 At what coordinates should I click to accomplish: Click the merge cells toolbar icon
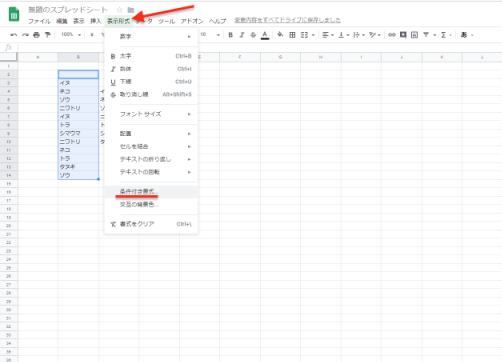(304, 35)
